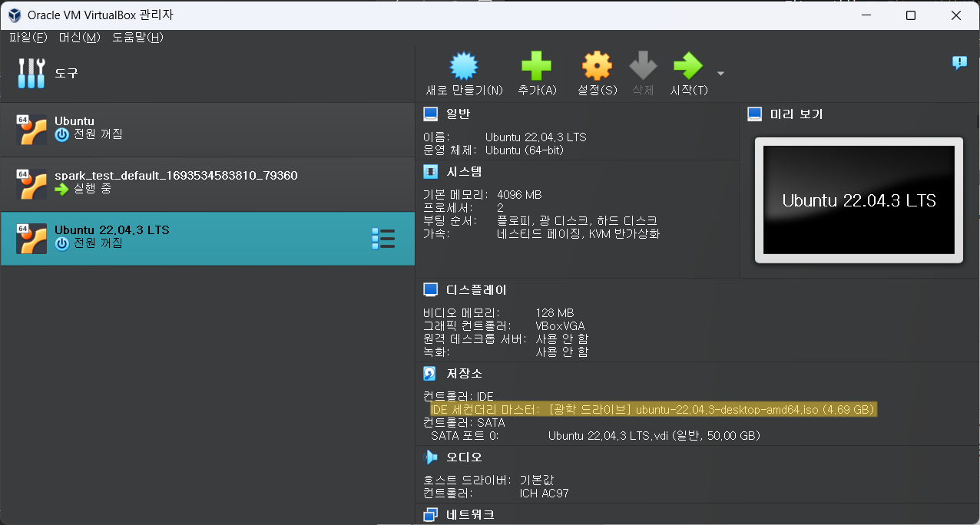Click the VirtualBox title bar app icon
The image size is (980, 525).
tap(13, 15)
